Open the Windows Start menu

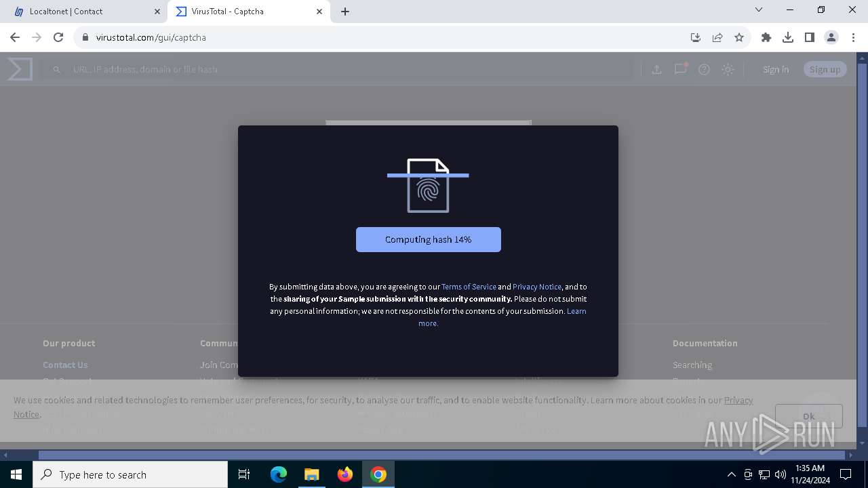tap(16, 474)
